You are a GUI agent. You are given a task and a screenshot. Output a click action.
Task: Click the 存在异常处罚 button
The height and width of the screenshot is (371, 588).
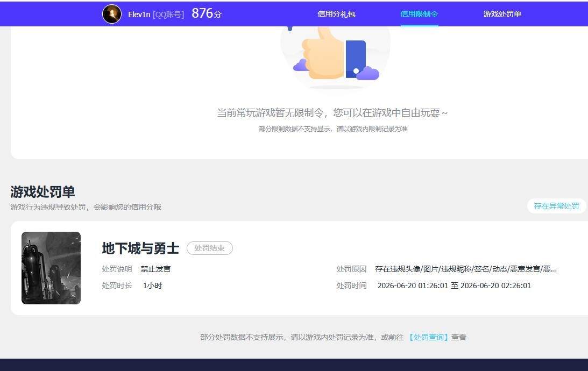556,206
